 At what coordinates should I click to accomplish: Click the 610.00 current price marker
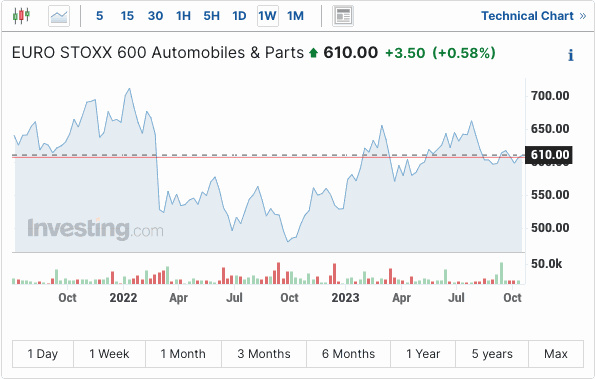pyautogui.click(x=549, y=155)
